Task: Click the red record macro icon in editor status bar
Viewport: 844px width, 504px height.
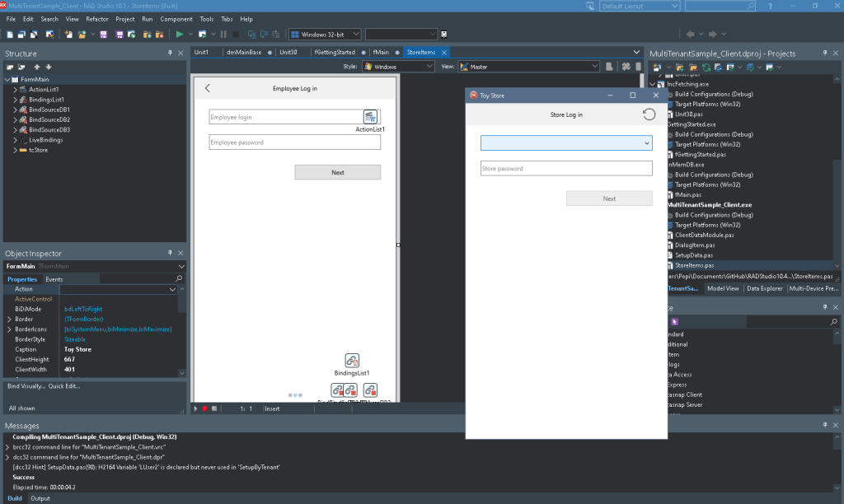Action: [x=204, y=408]
